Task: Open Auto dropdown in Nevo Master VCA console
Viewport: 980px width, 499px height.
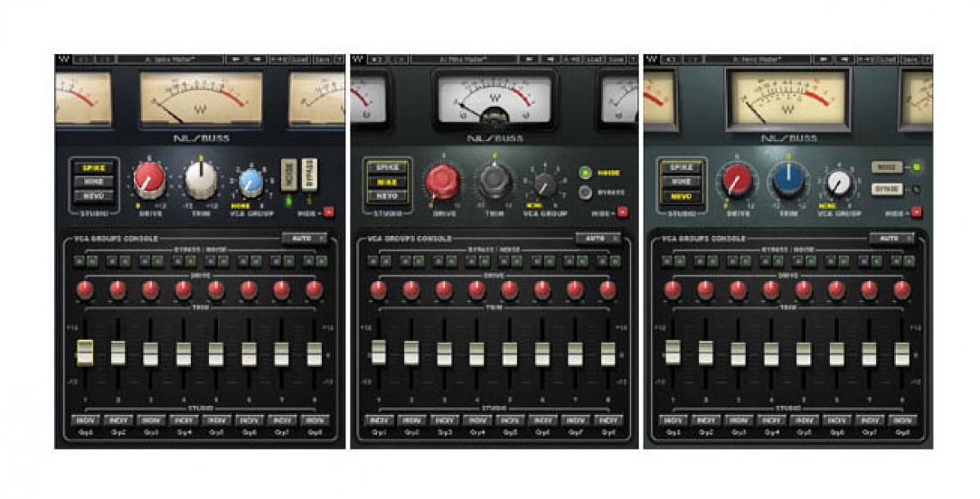Action: tap(892, 238)
